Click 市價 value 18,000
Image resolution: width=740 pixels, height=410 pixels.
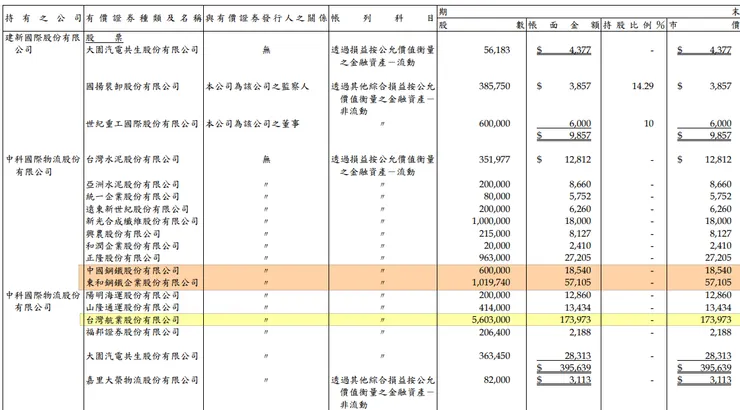(x=718, y=221)
